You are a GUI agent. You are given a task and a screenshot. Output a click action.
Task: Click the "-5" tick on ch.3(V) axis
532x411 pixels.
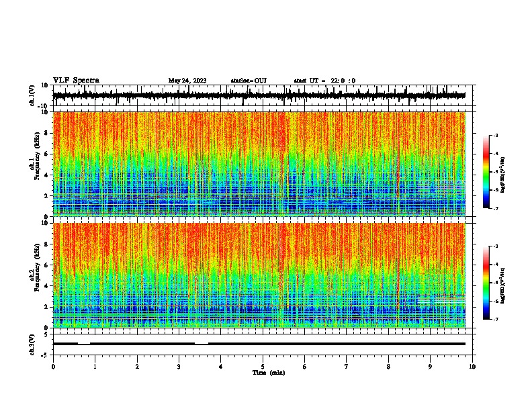point(46,355)
